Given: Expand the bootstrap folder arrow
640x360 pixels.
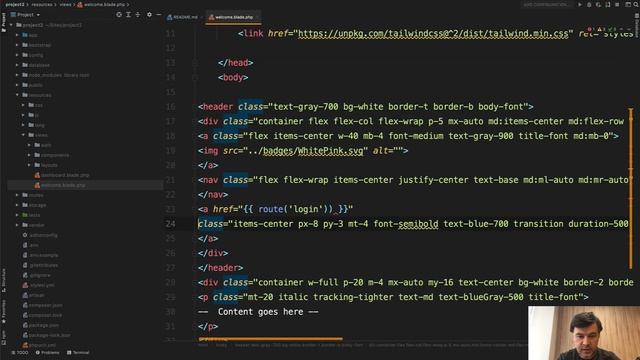Looking at the screenshot, I should point(17,45).
